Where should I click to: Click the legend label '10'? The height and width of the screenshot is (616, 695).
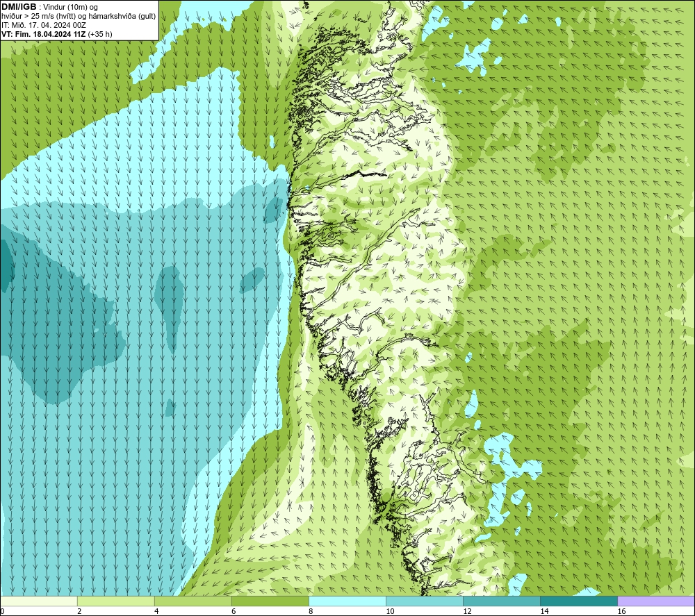point(390,611)
